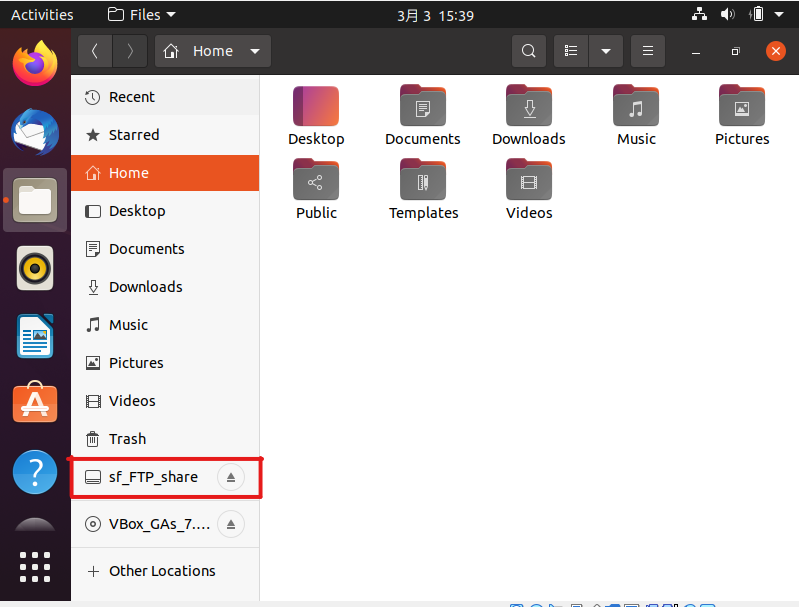799x607 pixels.
Task: Click the network icon in the top bar
Action: click(699, 14)
